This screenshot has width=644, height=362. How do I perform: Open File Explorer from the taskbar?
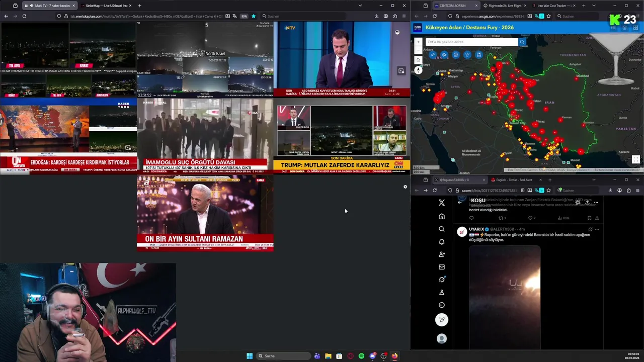pyautogui.click(x=328, y=356)
